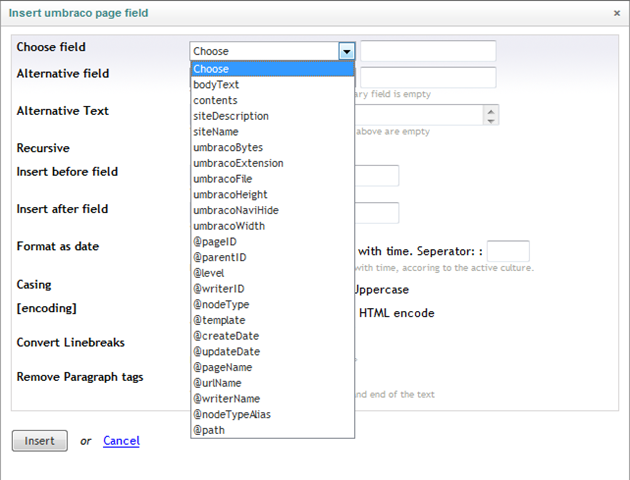This screenshot has height=480, width=630.
Task: Select umbracoHeight from the list
Action: [x=272, y=194]
